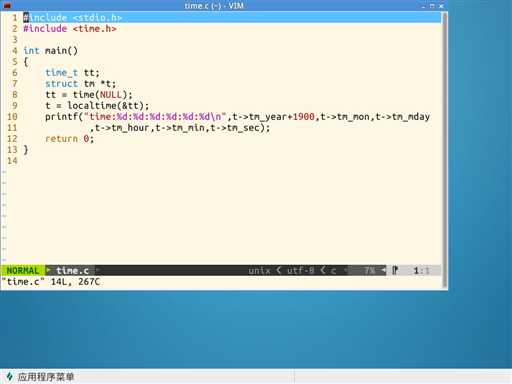Click the applications menu icon in taskbar
Viewport: 512px width, 384px height.
[9, 377]
